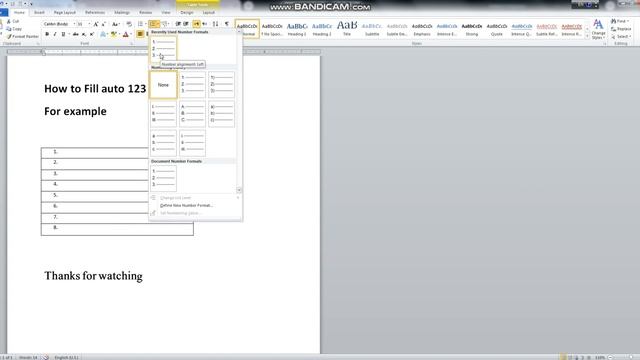Open Select dropdown in Editing
Viewport: 640px width, 360px height.
click(x=621, y=37)
